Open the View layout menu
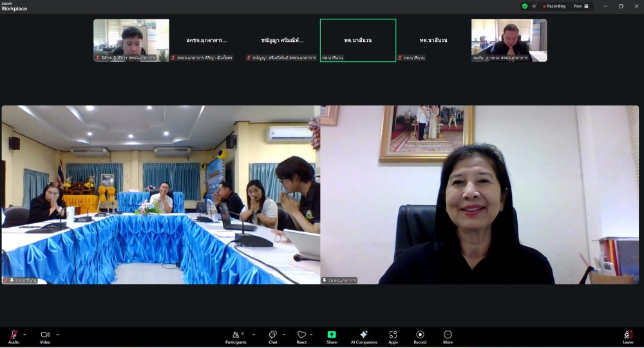This screenshot has width=644, height=348. [580, 6]
